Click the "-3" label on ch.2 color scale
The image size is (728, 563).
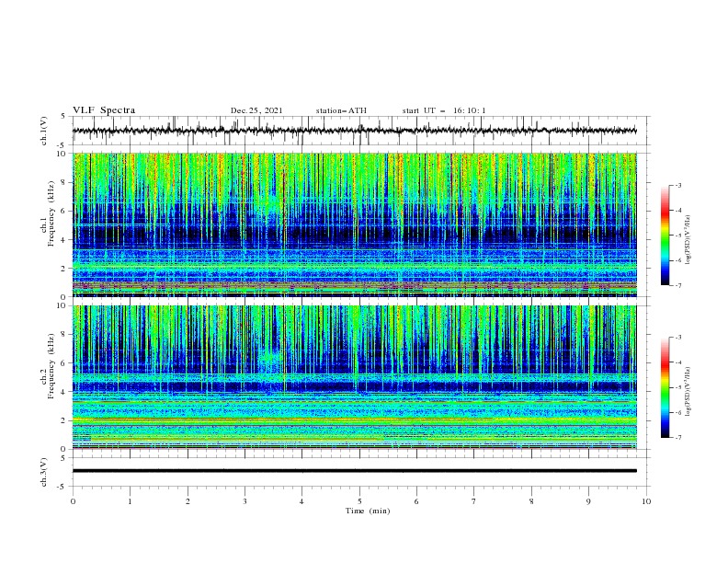click(677, 338)
